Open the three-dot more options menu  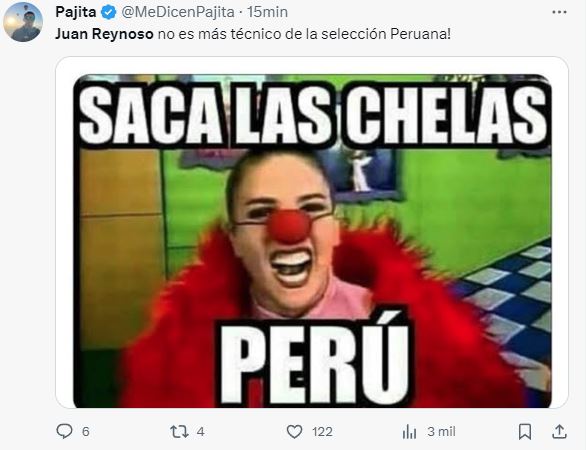click(559, 12)
